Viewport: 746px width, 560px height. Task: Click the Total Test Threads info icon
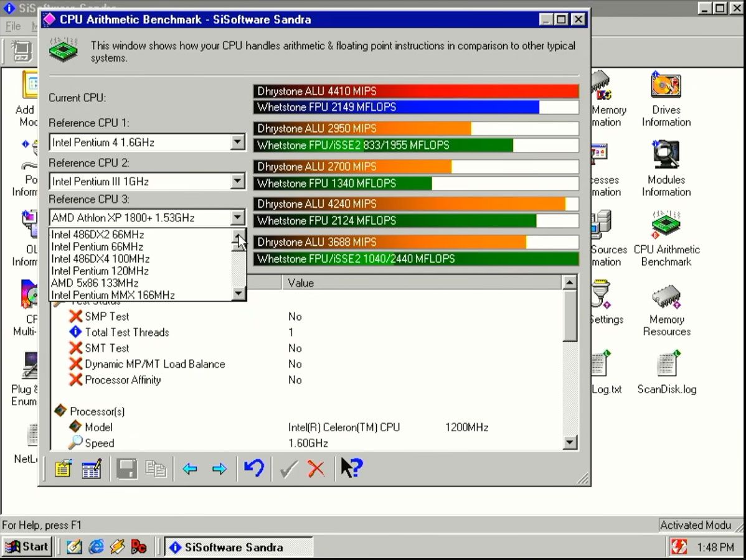point(75,332)
